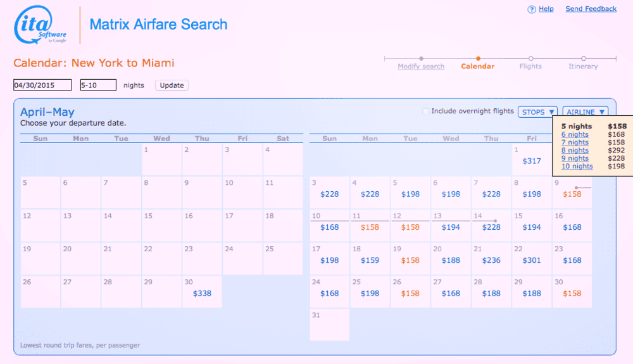Select May 21 fare $236
Image resolution: width=633 pixels, height=364 pixels.
click(491, 260)
